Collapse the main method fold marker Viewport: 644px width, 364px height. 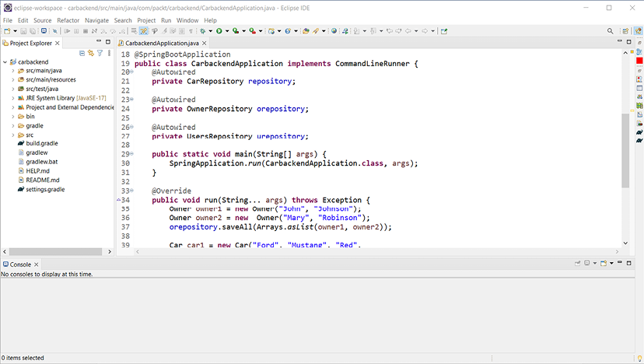click(x=131, y=155)
